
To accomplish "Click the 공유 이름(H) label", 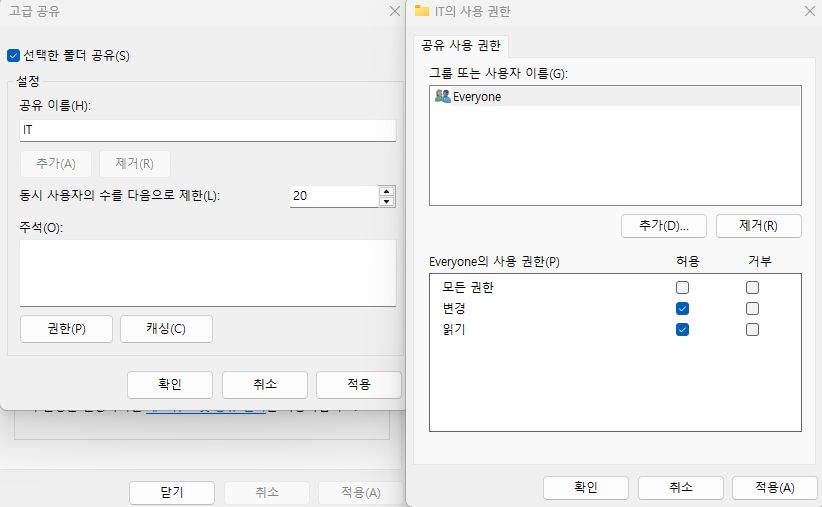I will coord(55,105).
